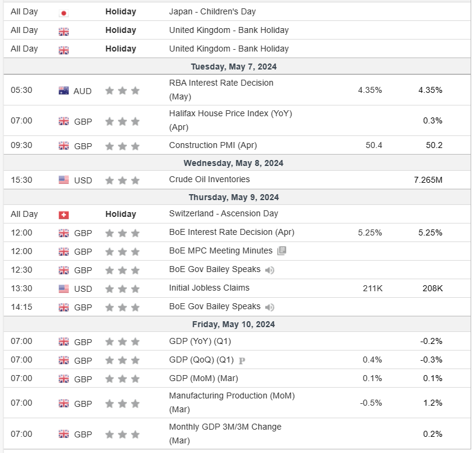Image resolution: width=476 pixels, height=453 pixels.
Task: Click the Australia flag beside AUD
Action: (x=63, y=91)
